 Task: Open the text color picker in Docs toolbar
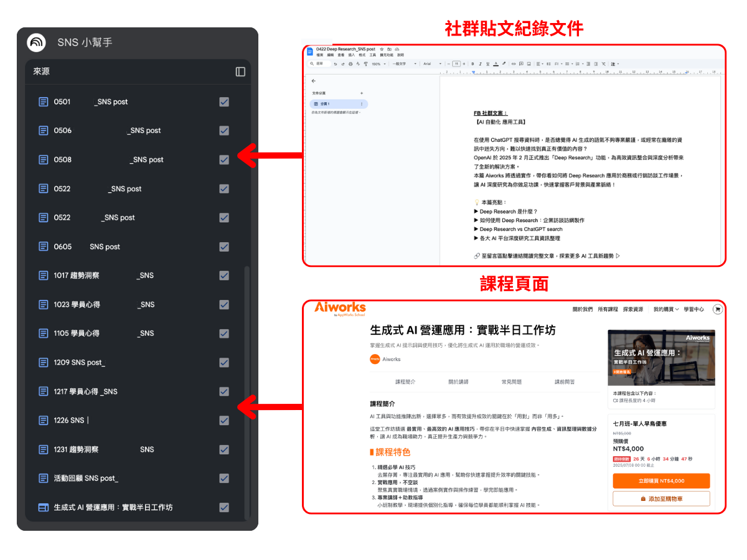(495, 63)
